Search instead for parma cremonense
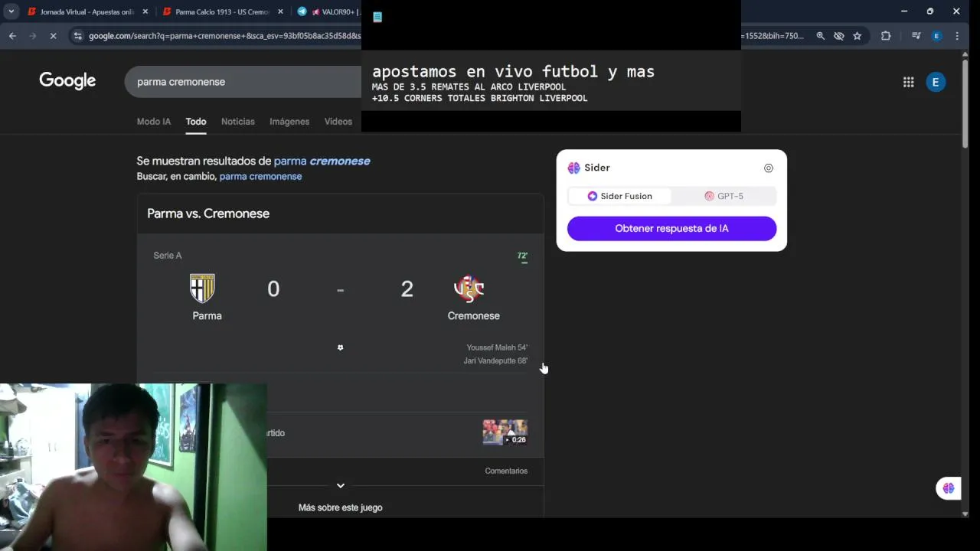 click(x=260, y=176)
